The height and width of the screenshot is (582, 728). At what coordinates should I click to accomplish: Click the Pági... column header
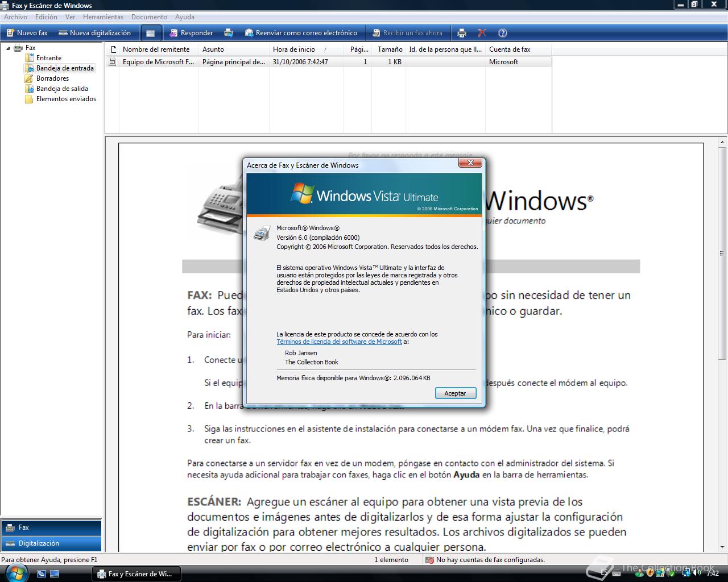click(358, 49)
